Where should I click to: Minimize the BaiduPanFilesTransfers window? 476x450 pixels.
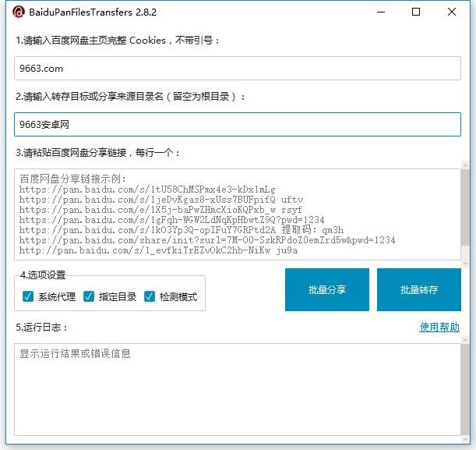[381, 12]
